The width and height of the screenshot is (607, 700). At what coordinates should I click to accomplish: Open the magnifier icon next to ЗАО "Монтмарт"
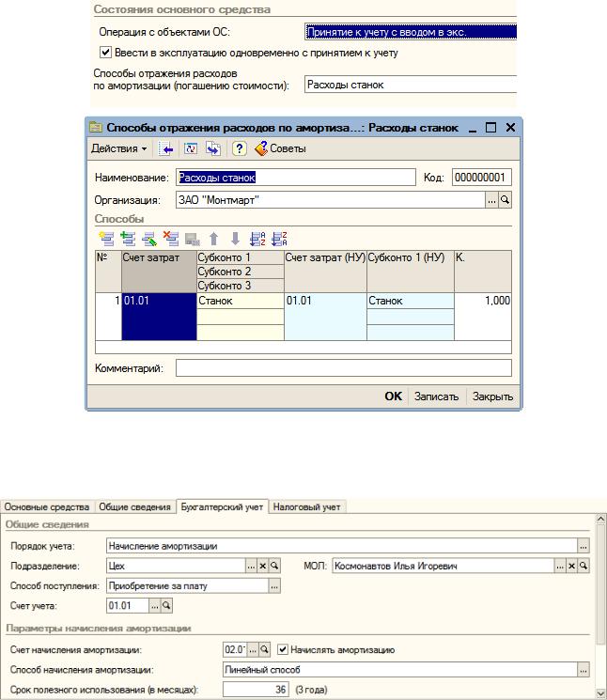click(506, 200)
